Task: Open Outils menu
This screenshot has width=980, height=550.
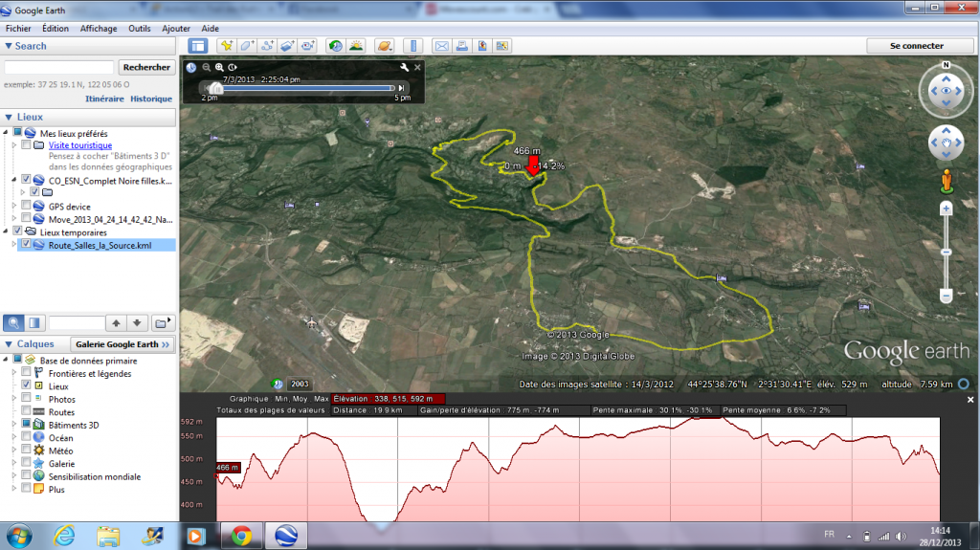Action: pos(140,28)
